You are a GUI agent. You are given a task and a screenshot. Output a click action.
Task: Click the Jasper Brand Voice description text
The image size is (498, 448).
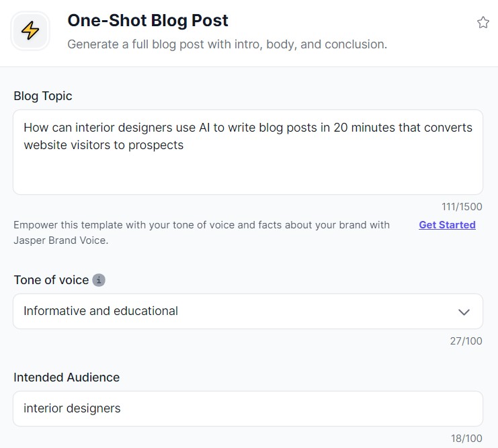[202, 232]
